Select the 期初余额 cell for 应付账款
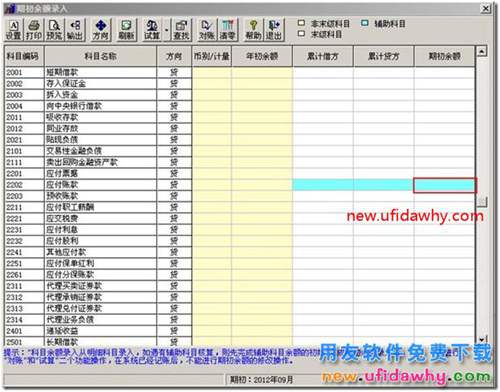 pos(445,185)
